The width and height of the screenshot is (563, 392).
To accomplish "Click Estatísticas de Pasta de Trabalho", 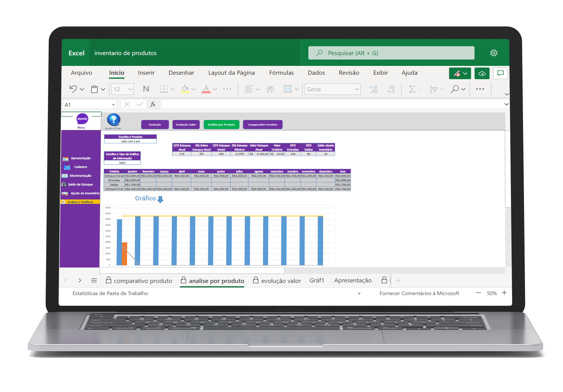I will tap(110, 293).
